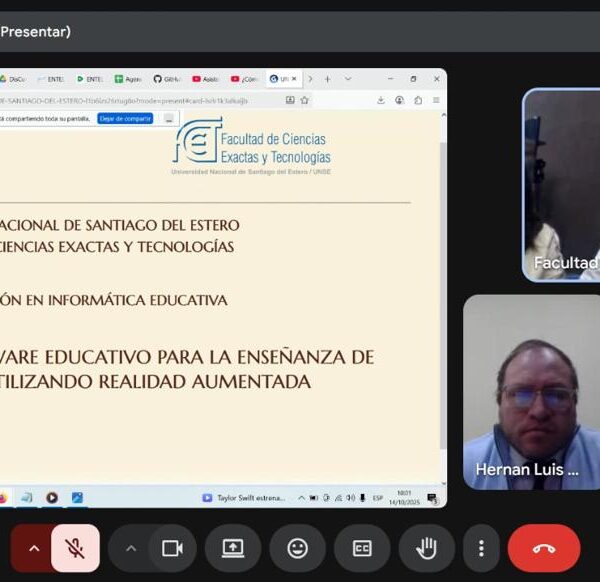This screenshot has height=582, width=600.
Task: Switch to the GitHub browser tab
Action: pos(167,79)
